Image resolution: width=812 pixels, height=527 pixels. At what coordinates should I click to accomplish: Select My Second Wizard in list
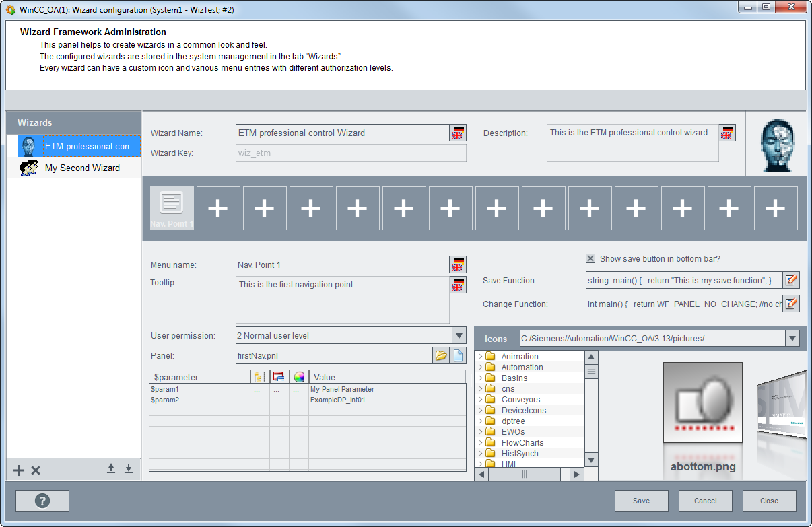[82, 168]
